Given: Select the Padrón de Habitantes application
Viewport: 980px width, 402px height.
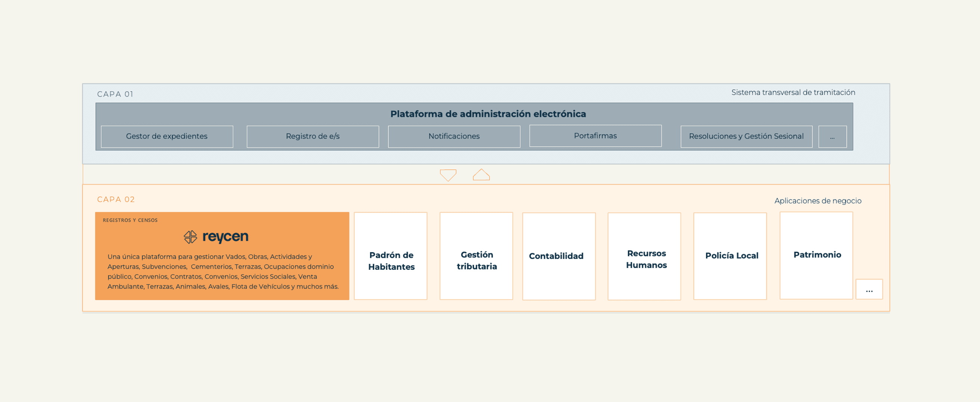Looking at the screenshot, I should click(x=391, y=261).
